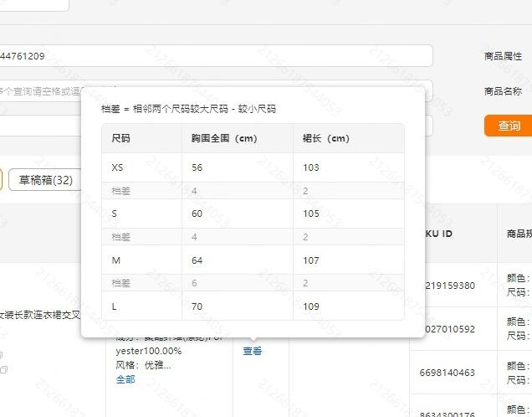The width and height of the screenshot is (532, 417).
Task: Open the 查看 link under the size chart
Action: [252, 351]
